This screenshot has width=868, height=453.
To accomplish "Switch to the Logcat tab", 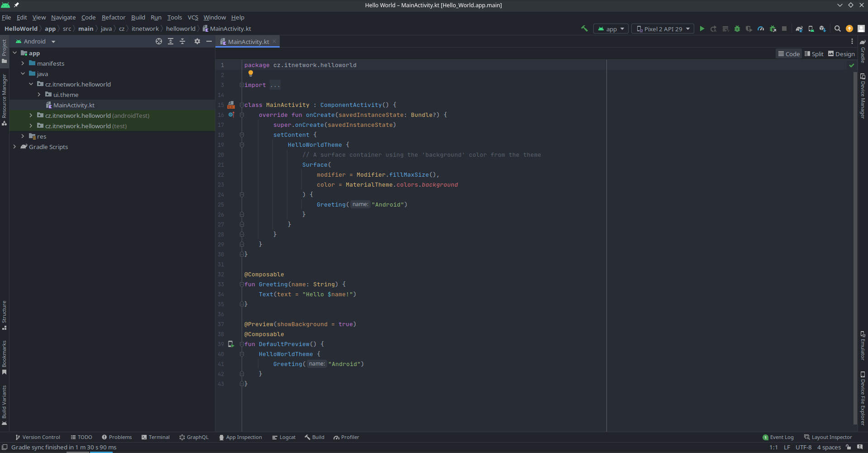I will click(284, 437).
